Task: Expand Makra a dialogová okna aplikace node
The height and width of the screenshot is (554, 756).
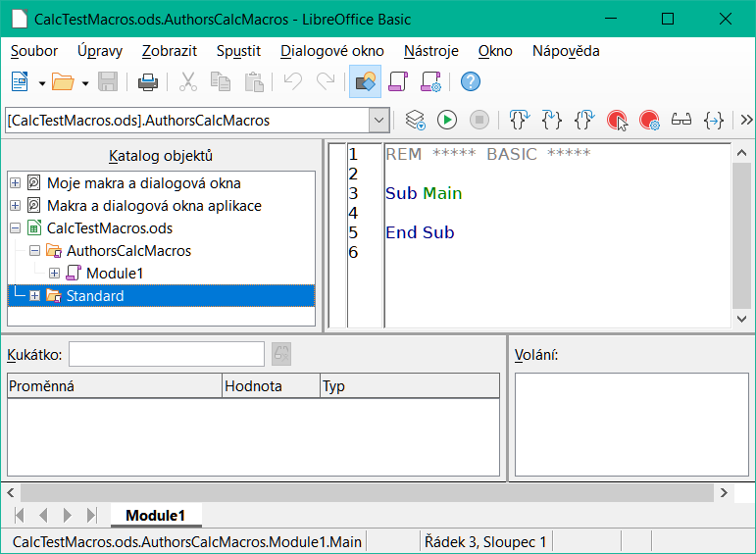Action: pos(16,206)
